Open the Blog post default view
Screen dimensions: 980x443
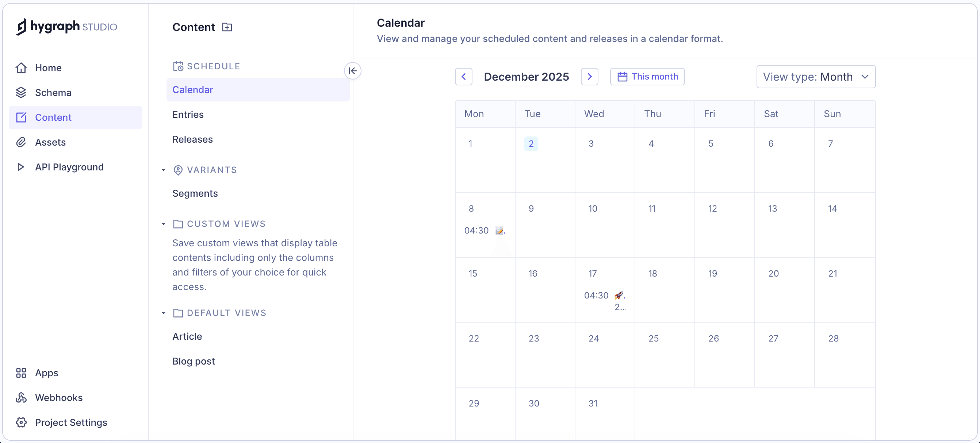tap(193, 361)
